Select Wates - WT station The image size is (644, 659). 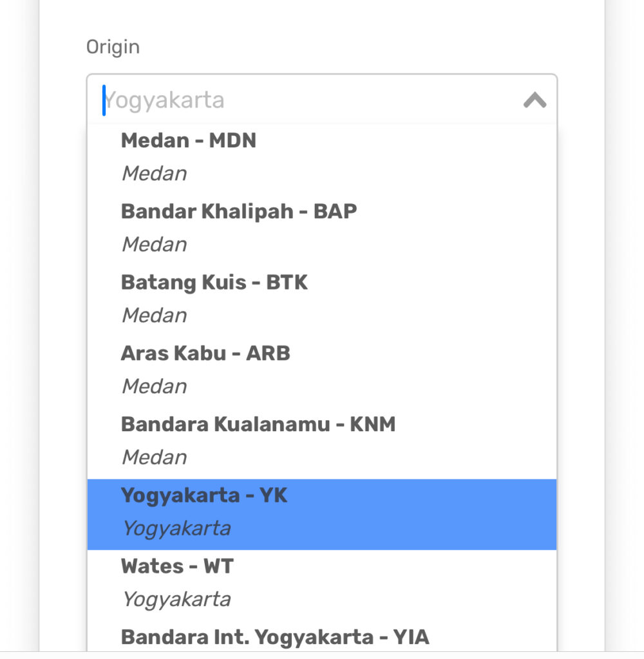pyautogui.click(x=322, y=583)
